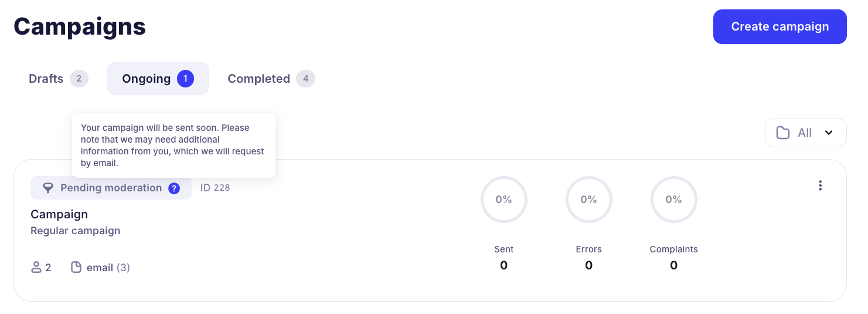Screen dimensions: 868x314
Task: Click the email template name label
Action: point(100,268)
